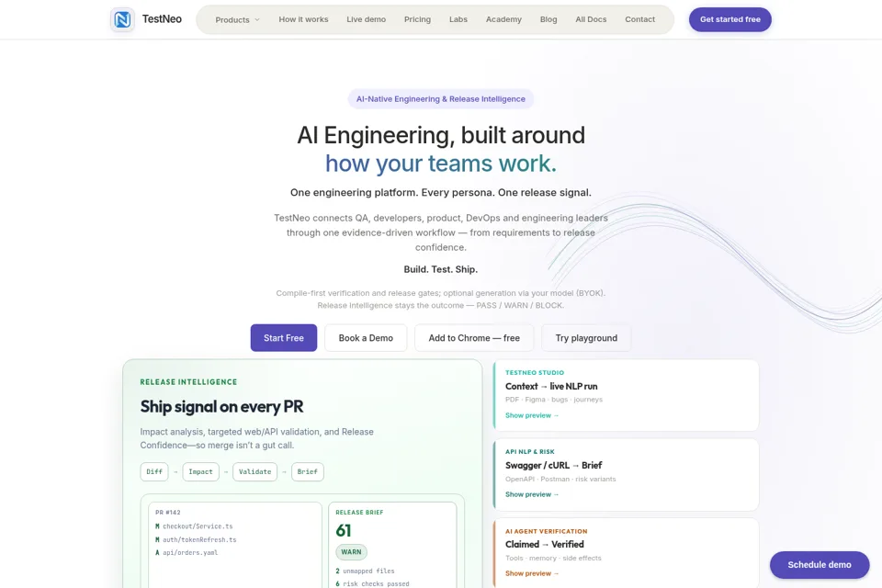
Task: Click the 2 unmapped files line
Action: 365,571
